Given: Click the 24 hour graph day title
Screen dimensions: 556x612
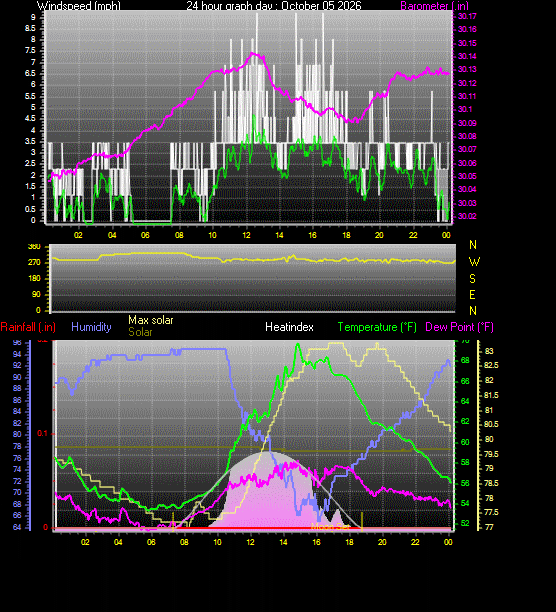Looking at the screenshot, I should tap(274, 5).
